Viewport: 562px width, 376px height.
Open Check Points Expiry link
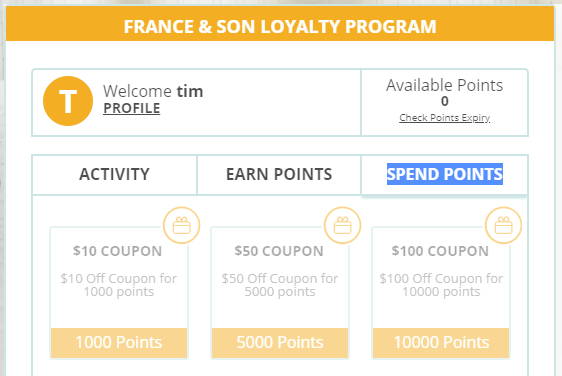pyautogui.click(x=444, y=118)
